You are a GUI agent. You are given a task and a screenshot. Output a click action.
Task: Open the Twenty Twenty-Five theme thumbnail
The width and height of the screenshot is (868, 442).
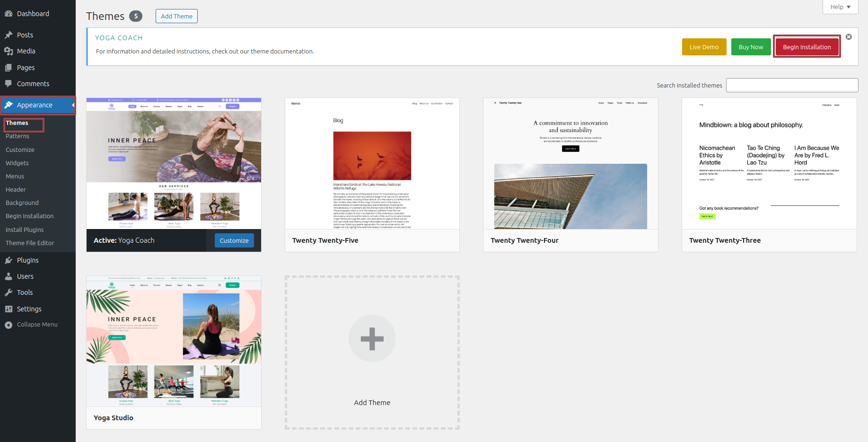(372, 164)
